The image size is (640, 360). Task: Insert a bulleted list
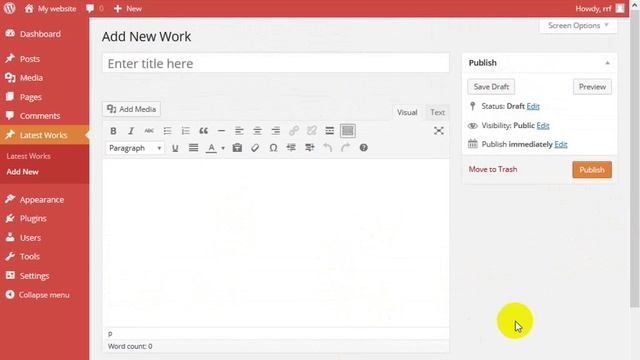click(167, 131)
